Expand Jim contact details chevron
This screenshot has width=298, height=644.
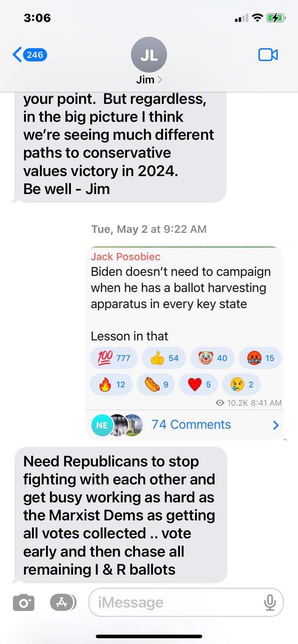point(160,80)
